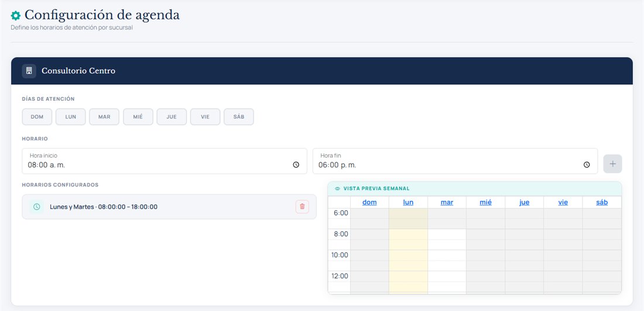
Task: Click the Vista previa semanal heading
Action: pyautogui.click(x=376, y=189)
